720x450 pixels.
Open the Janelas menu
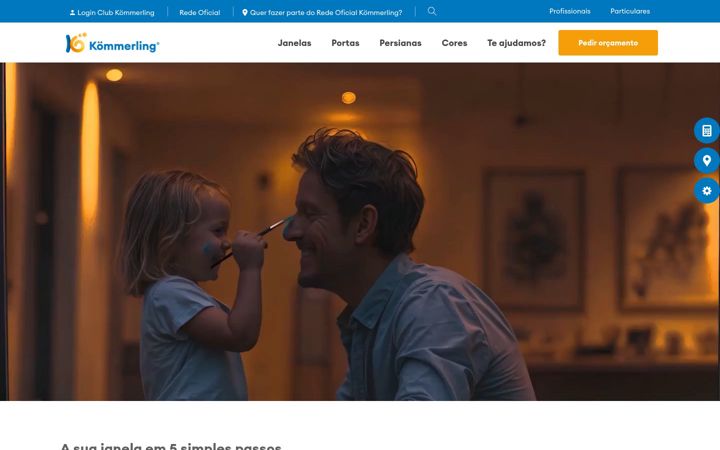click(x=294, y=43)
